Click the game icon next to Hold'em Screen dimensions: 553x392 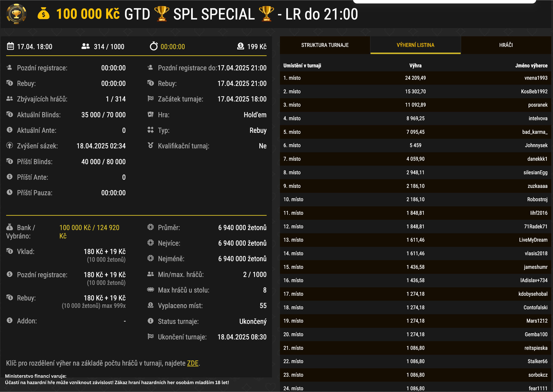point(151,115)
